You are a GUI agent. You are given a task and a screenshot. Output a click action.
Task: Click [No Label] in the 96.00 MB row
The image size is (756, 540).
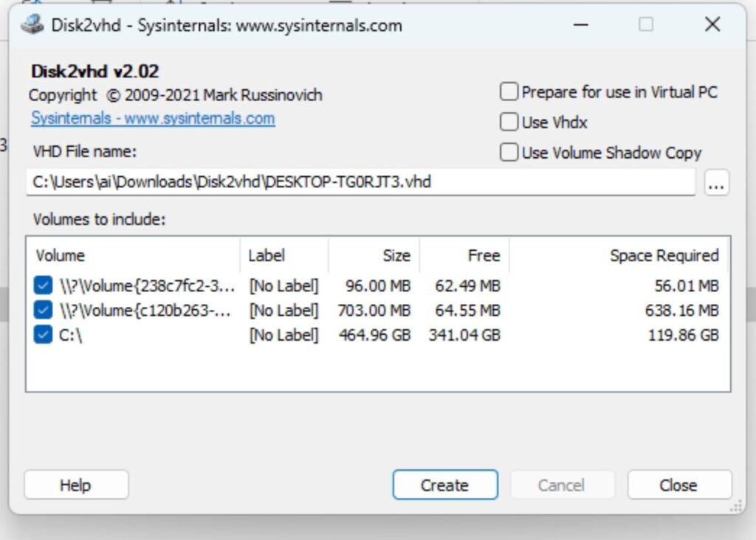pos(283,285)
